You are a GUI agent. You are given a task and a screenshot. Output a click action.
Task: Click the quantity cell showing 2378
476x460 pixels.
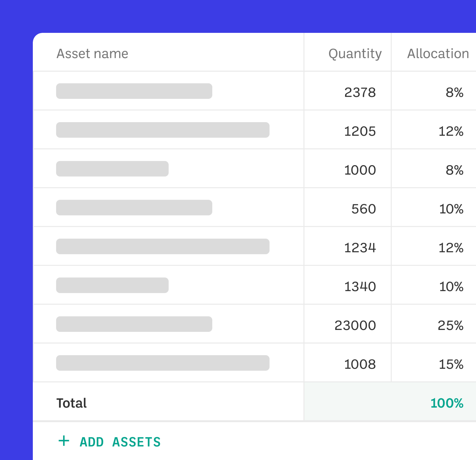(360, 92)
